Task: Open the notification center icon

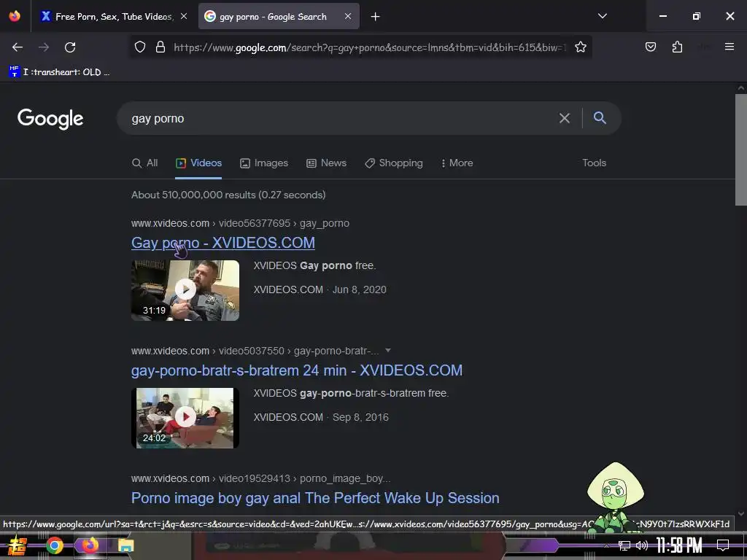Action: pyautogui.click(x=723, y=545)
